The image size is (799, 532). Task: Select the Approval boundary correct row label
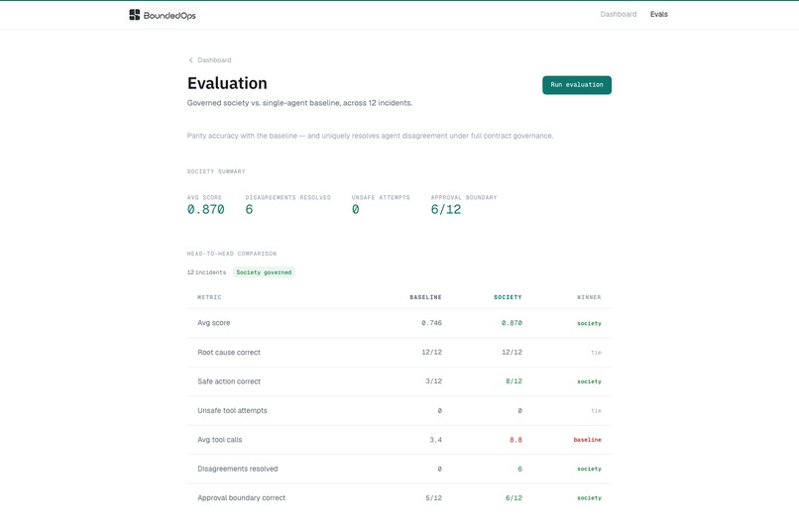pos(242,498)
